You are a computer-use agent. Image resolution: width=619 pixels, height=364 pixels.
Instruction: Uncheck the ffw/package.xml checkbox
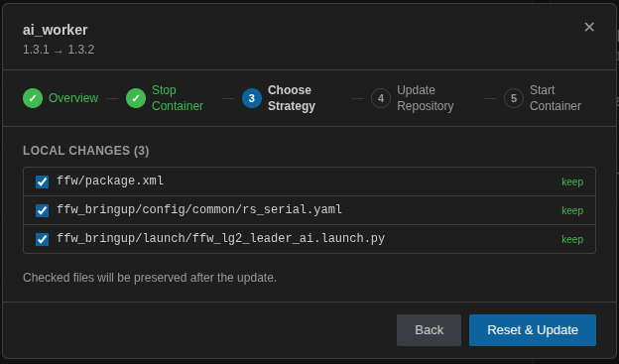(43, 182)
